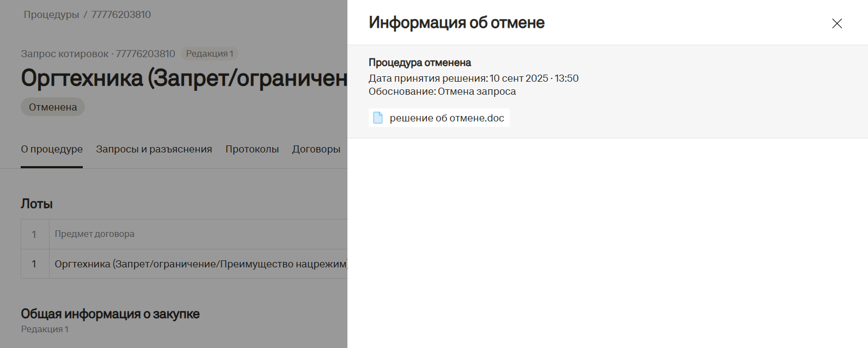Switch to the О процедуре tab
The width and height of the screenshot is (868, 348).
tap(52, 149)
